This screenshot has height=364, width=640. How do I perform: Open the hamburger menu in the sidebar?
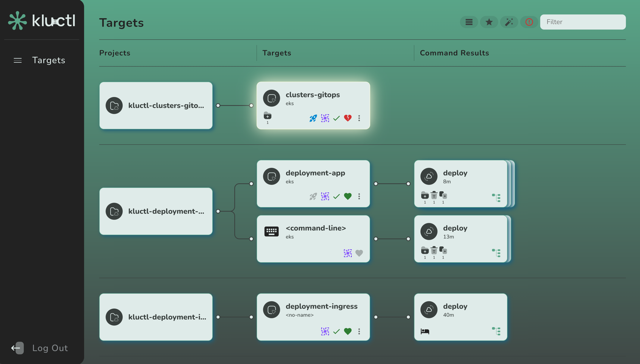click(18, 60)
